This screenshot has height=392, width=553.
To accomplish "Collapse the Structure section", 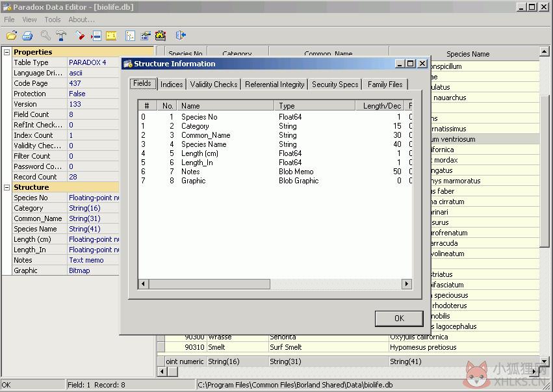I will 6,187.
